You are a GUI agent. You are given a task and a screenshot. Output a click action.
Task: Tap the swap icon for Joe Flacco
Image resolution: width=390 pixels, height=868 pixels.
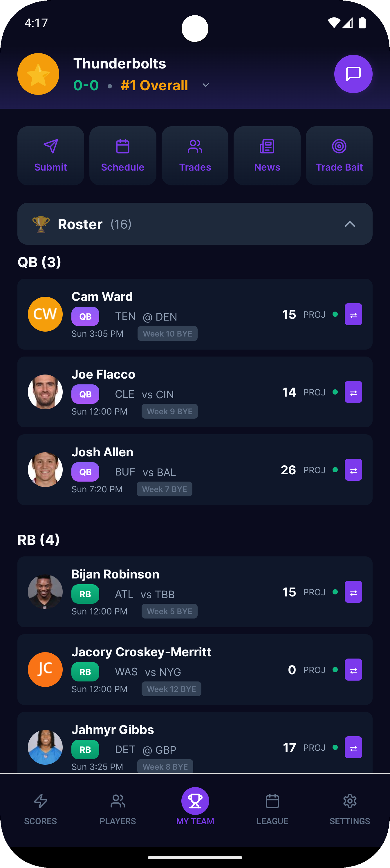353,392
